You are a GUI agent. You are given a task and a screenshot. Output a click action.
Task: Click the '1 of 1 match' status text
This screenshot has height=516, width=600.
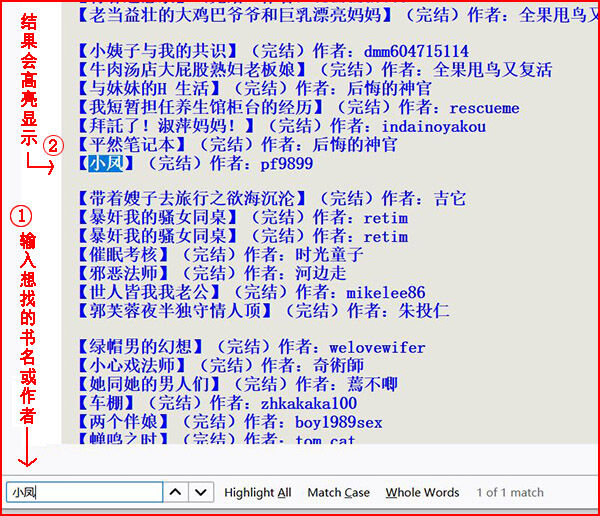509,492
